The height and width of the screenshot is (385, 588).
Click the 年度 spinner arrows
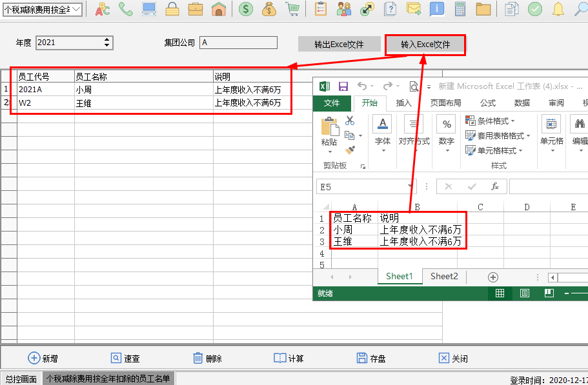107,43
